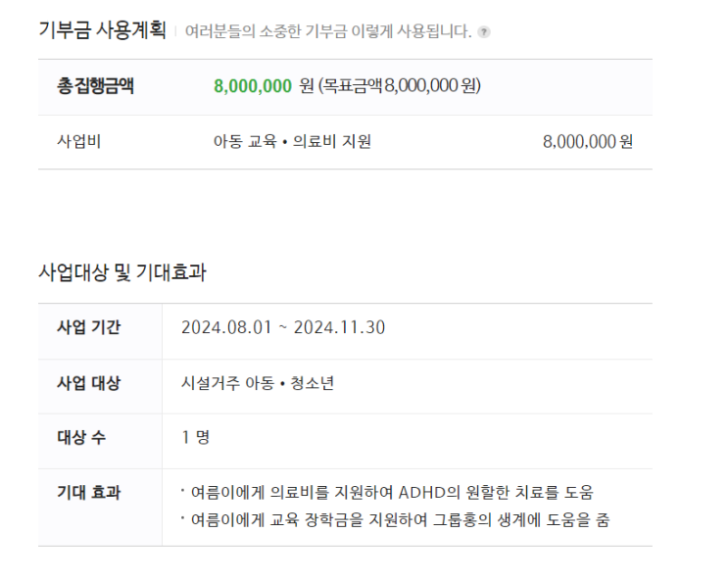This screenshot has width=728, height=582.
Task: Click the 기부금 사용계획 heading
Action: coord(102,30)
